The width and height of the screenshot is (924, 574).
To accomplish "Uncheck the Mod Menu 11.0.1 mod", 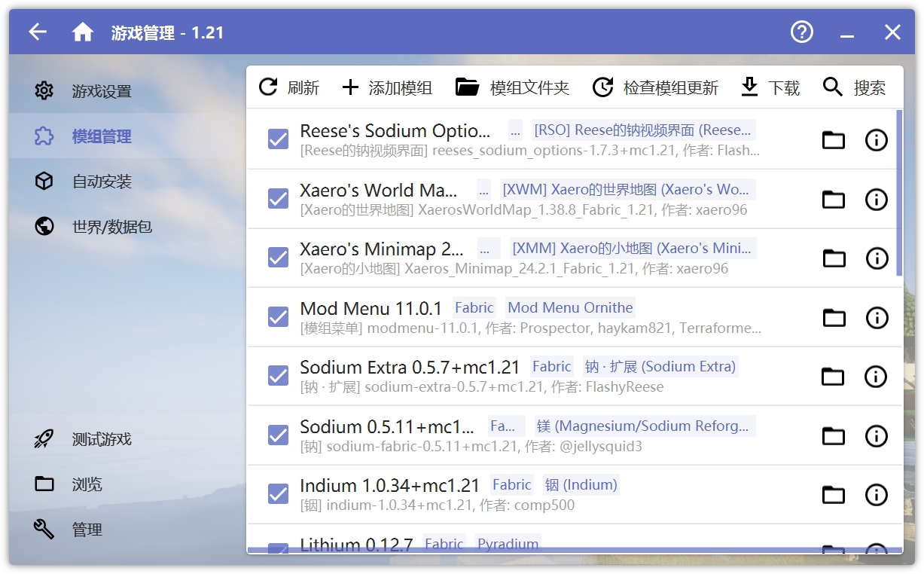I will click(278, 317).
